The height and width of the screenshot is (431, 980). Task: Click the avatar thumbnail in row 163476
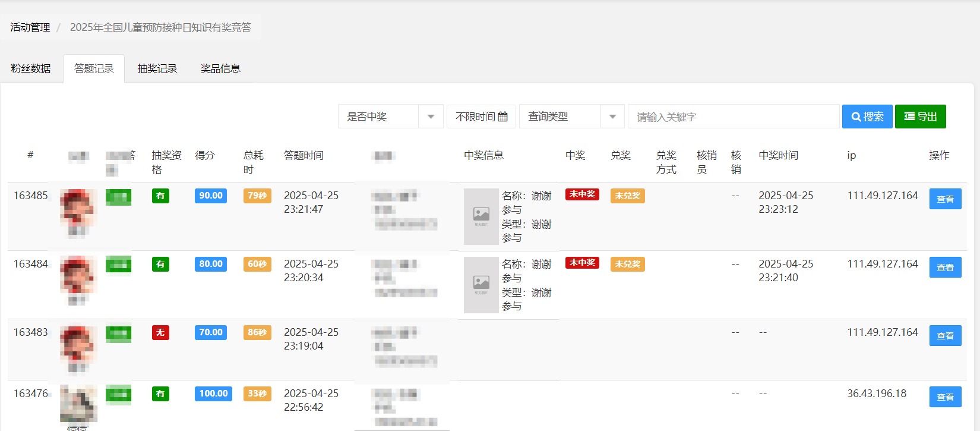78,404
